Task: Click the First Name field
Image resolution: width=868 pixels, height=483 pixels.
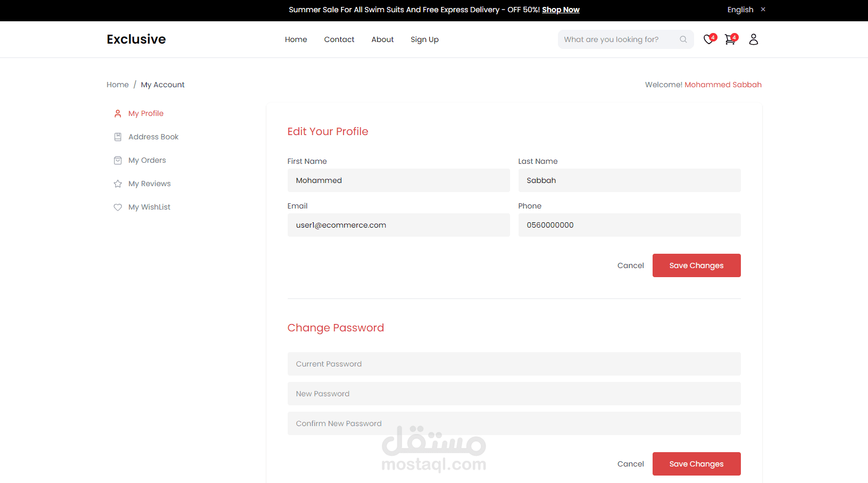Action: [x=398, y=180]
